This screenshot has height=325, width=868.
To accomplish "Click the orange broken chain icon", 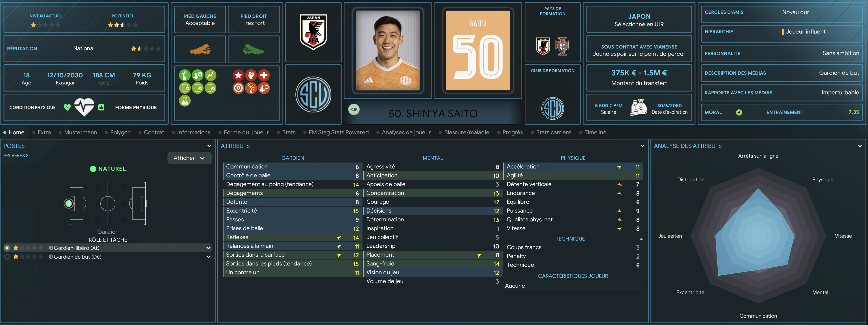I will (x=251, y=88).
